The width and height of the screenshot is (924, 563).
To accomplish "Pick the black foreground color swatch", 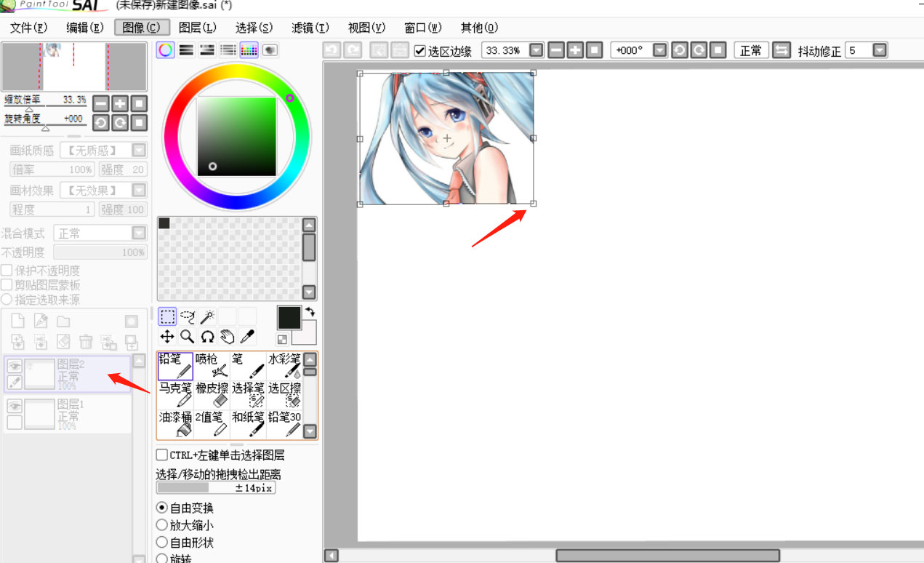I will pos(289,318).
